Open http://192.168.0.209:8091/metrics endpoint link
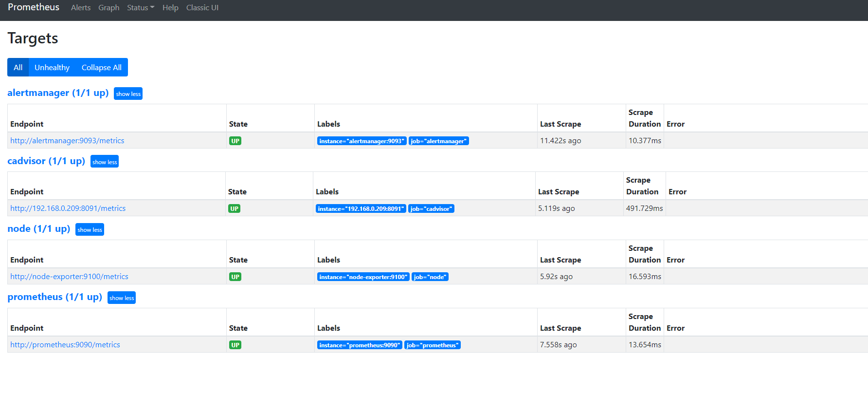This screenshot has height=395, width=868. (68, 208)
